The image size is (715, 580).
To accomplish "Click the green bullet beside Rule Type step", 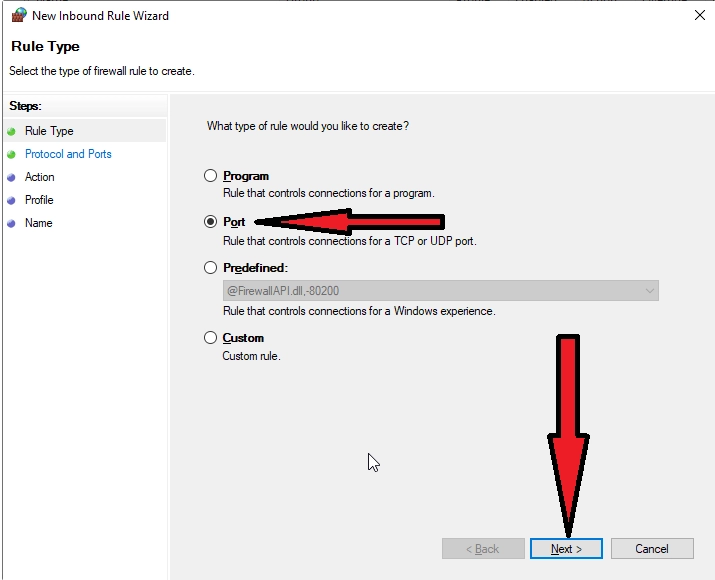I will pyautogui.click(x=11, y=131).
